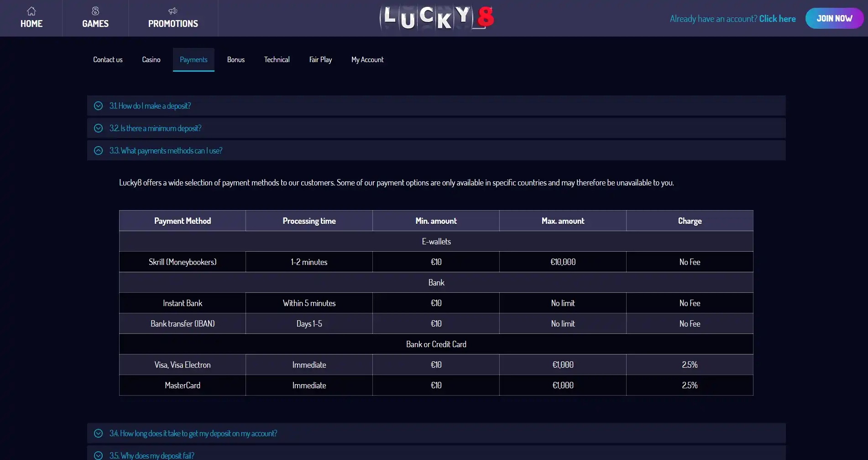Open the My Account tab
The height and width of the screenshot is (460, 868).
pyautogui.click(x=367, y=60)
